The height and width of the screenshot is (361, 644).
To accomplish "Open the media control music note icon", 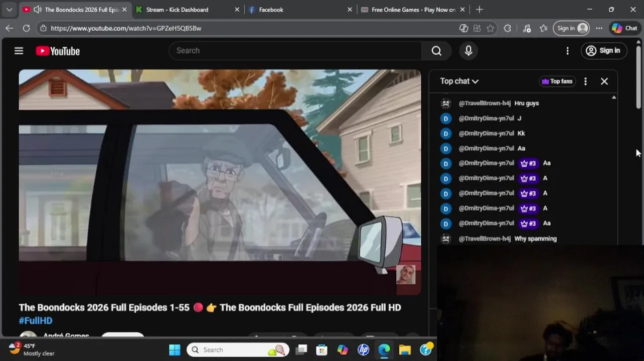I will (x=527, y=28).
